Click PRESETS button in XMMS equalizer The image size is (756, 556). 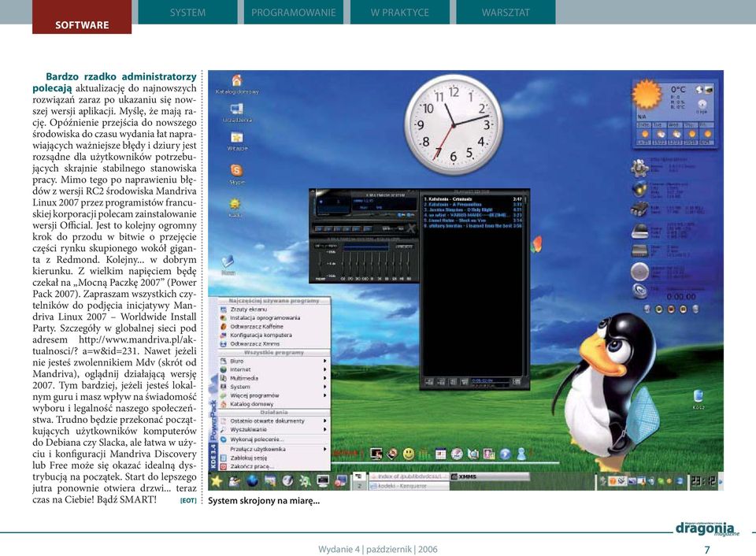(x=404, y=246)
